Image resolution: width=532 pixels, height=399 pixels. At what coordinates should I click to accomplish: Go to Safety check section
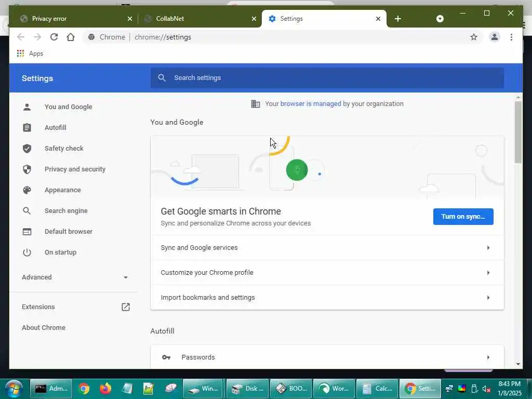tap(64, 148)
